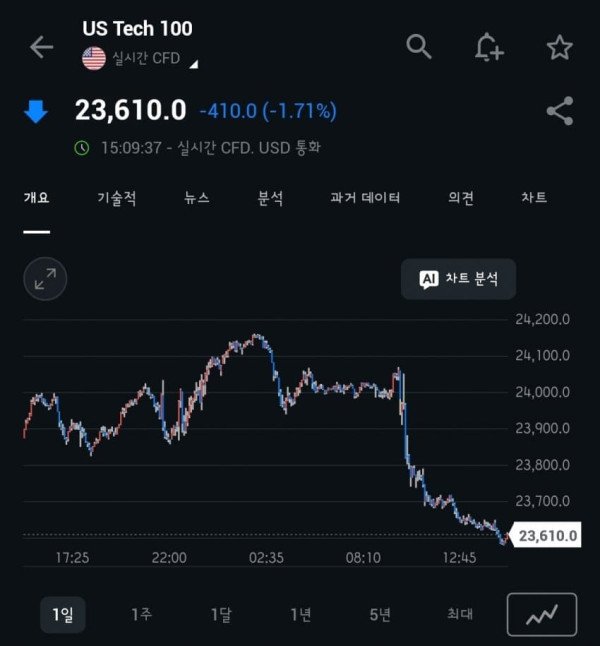Switch to the 뉴스 tab
Viewport: 600px width, 646px height.
tap(197, 198)
